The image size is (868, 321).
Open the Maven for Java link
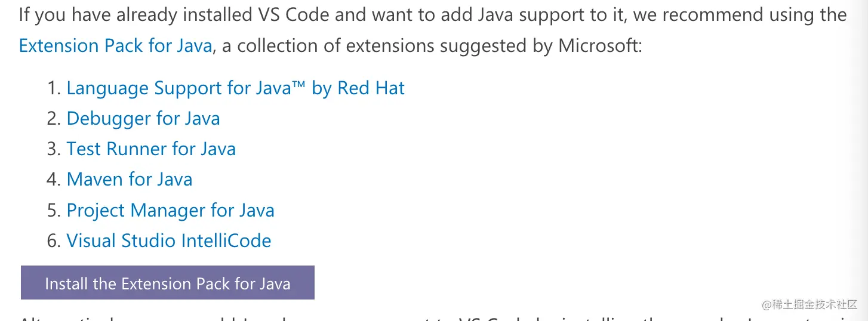click(x=130, y=180)
